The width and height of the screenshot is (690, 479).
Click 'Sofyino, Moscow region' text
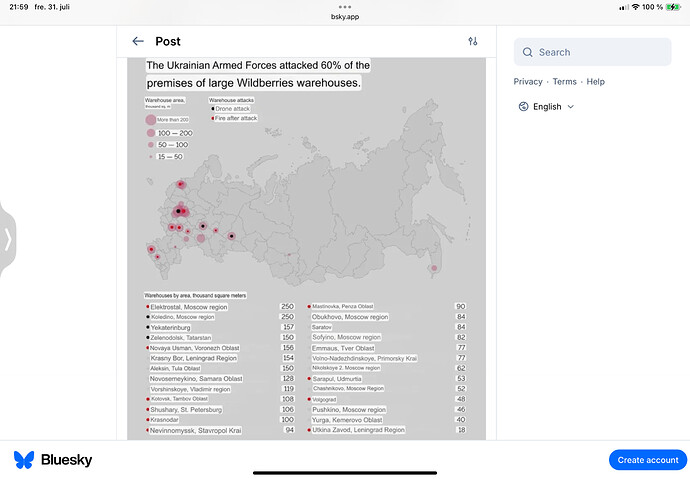346,337
